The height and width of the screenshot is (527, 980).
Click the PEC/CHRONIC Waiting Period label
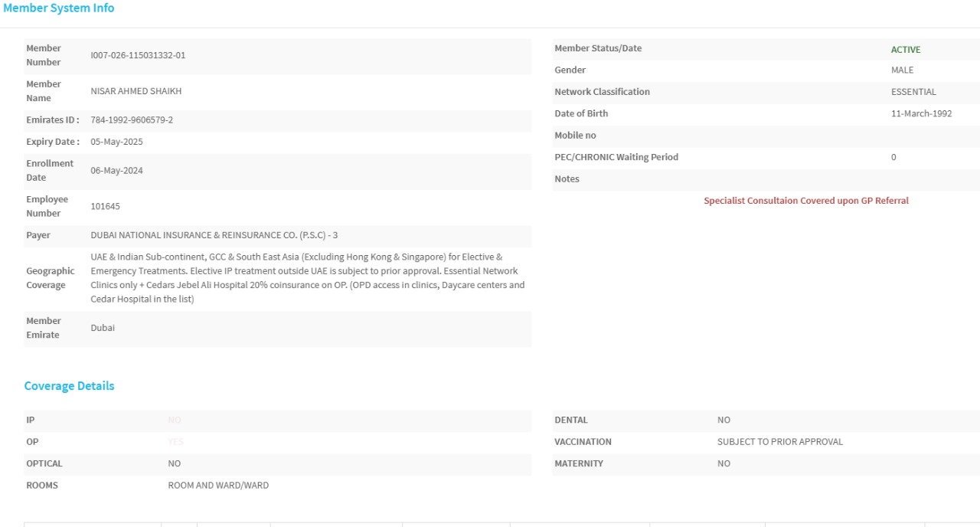click(x=616, y=157)
